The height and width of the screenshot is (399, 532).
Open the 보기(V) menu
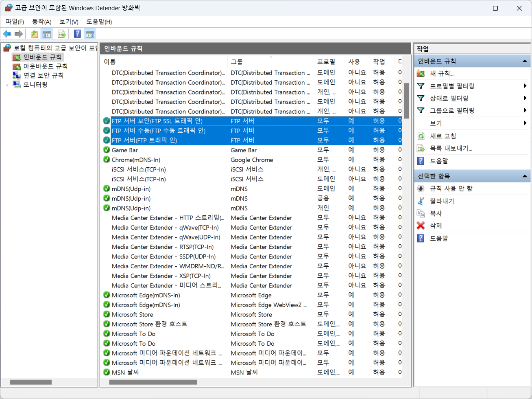point(69,22)
